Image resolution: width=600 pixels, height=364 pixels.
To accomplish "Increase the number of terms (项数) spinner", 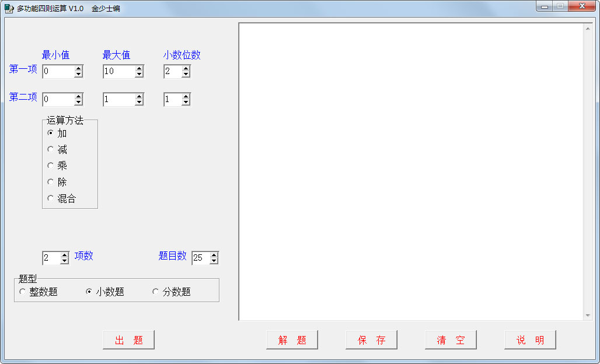I will pyautogui.click(x=65, y=255).
